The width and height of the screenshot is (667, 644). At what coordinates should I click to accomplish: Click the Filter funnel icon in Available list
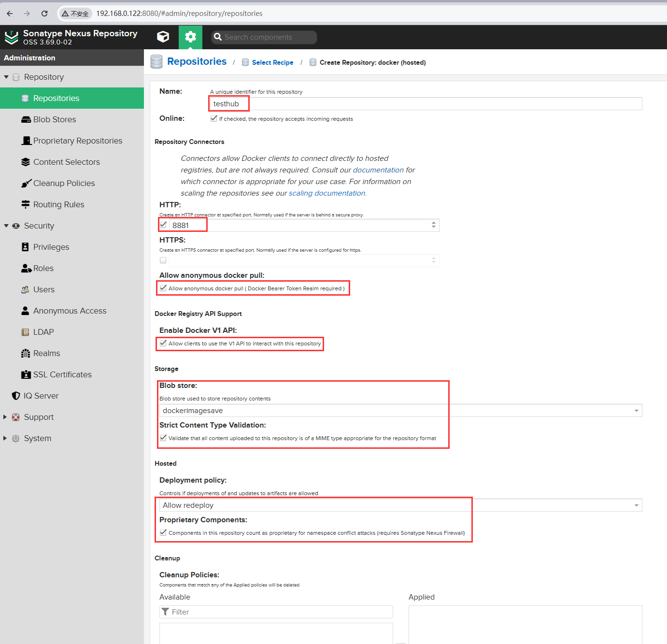165,612
